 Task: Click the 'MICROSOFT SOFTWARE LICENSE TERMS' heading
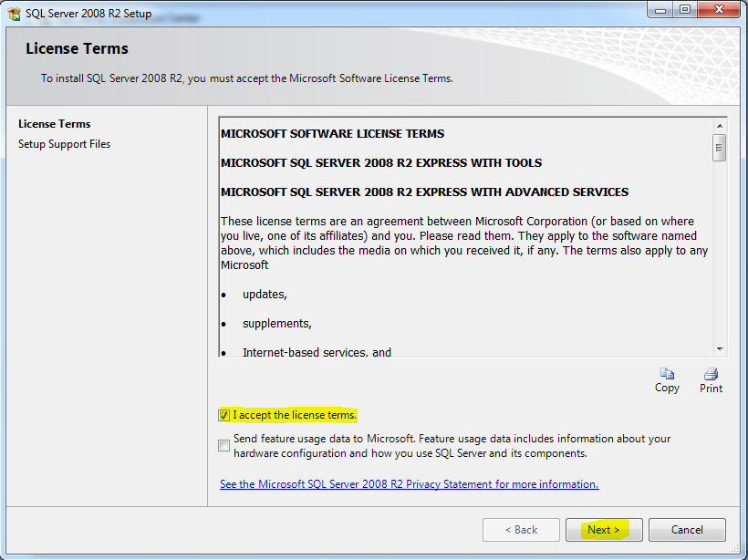pos(333,133)
